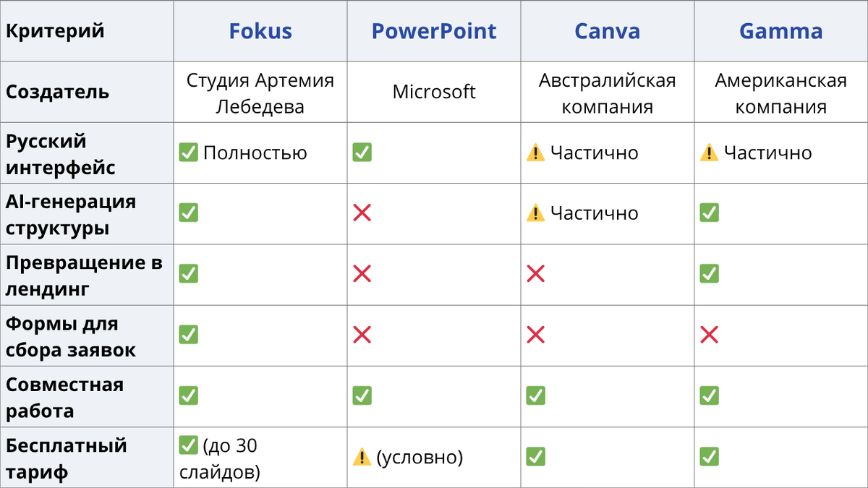
Task: Select the Canva column header
Action: pos(608,31)
